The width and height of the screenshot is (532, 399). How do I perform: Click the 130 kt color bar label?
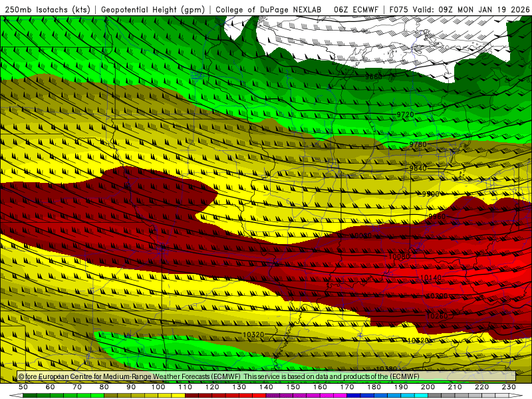(x=239, y=387)
